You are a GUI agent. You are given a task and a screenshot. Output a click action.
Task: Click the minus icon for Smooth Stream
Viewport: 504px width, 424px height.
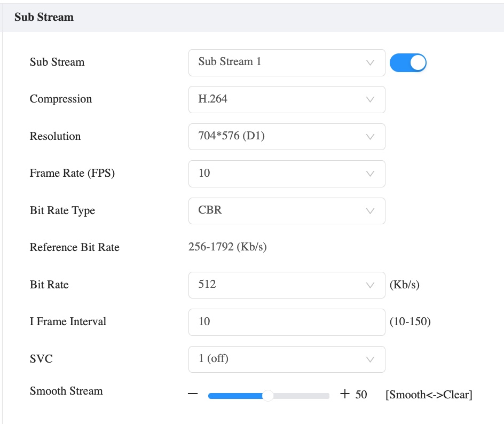pyautogui.click(x=193, y=395)
